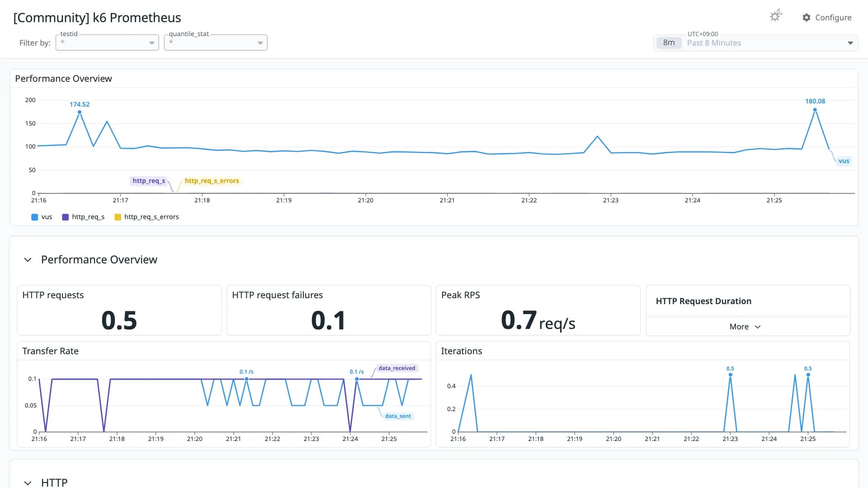The height and width of the screenshot is (488, 868).
Task: Click the 8m time badge
Action: pyautogui.click(x=669, y=43)
